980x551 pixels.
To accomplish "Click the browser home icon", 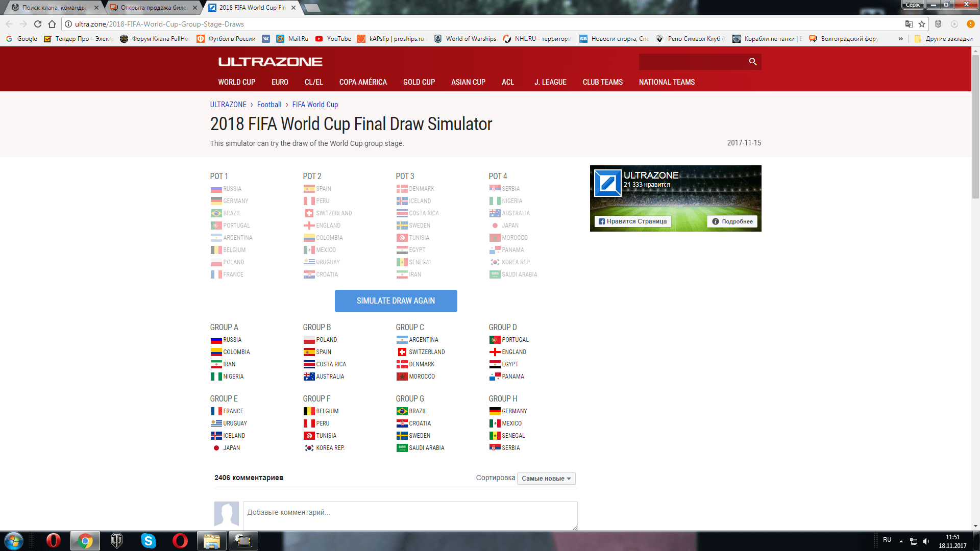I will click(x=52, y=24).
